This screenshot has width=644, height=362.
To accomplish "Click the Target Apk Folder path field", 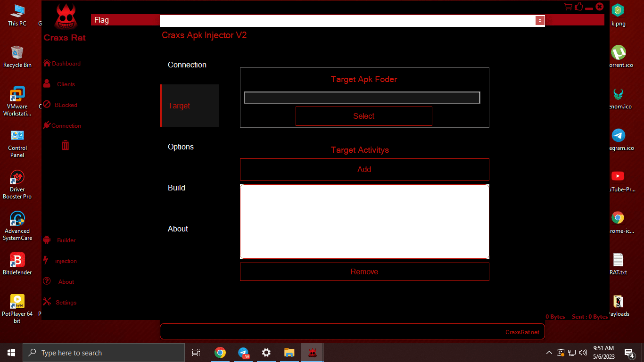I will (362, 98).
